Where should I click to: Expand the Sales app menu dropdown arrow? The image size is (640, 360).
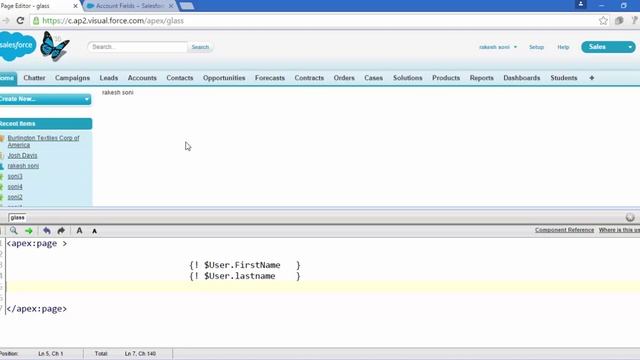(630, 47)
